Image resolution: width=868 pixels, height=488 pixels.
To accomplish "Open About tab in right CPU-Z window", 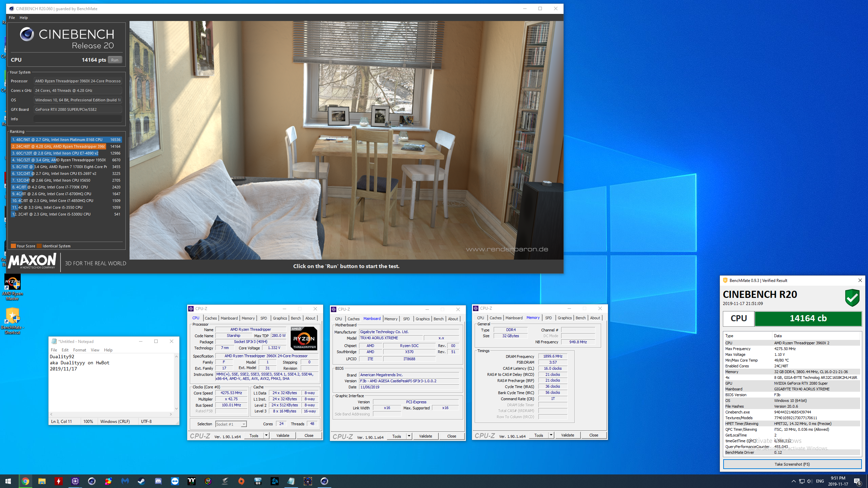I will point(595,318).
